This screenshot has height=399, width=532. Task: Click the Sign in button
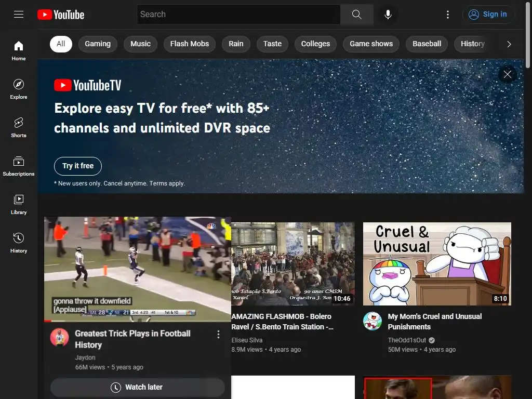pos(488,14)
